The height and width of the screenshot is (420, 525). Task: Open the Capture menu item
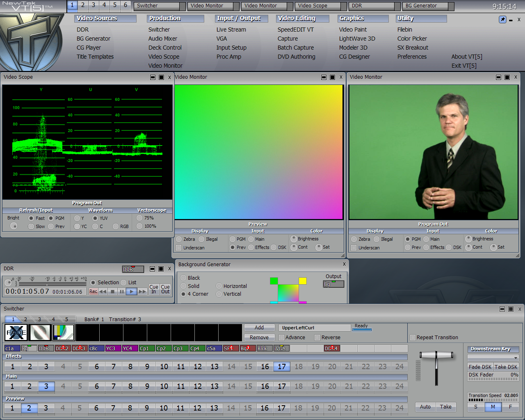click(x=288, y=39)
